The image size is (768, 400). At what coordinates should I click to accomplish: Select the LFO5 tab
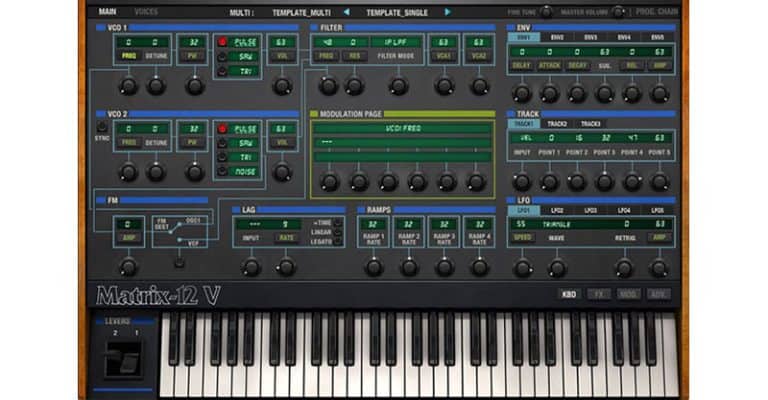click(657, 211)
